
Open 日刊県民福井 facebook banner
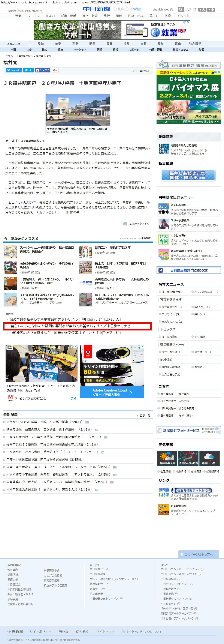[188, 270]
